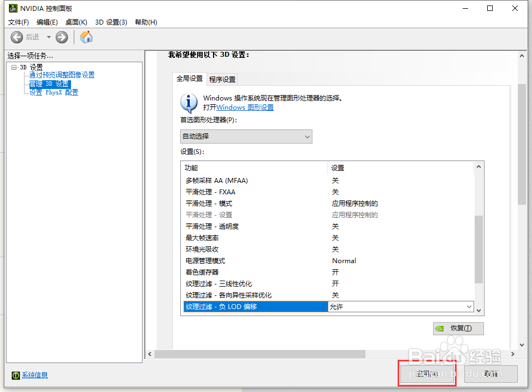Click the 取消 cancel button
Screen dimensions: 532x392
tap(491, 373)
